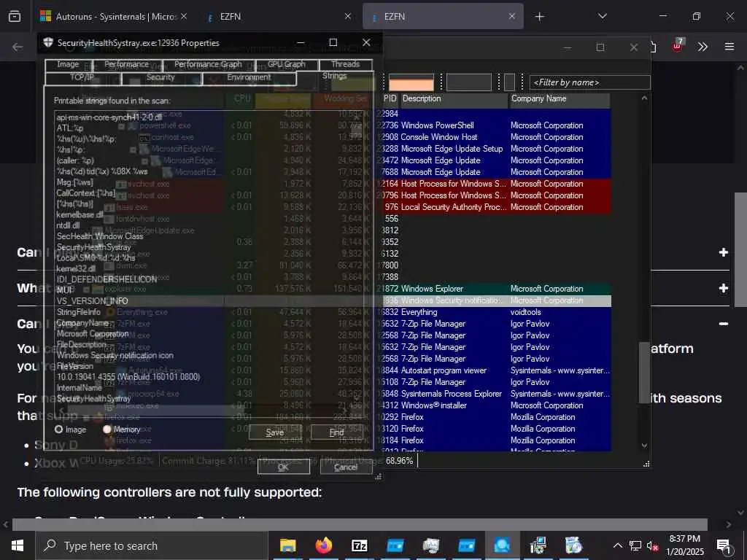Open the Windows installer disc taskbar icon
Image resolution: width=747 pixels, height=560 pixels.
tap(573, 545)
